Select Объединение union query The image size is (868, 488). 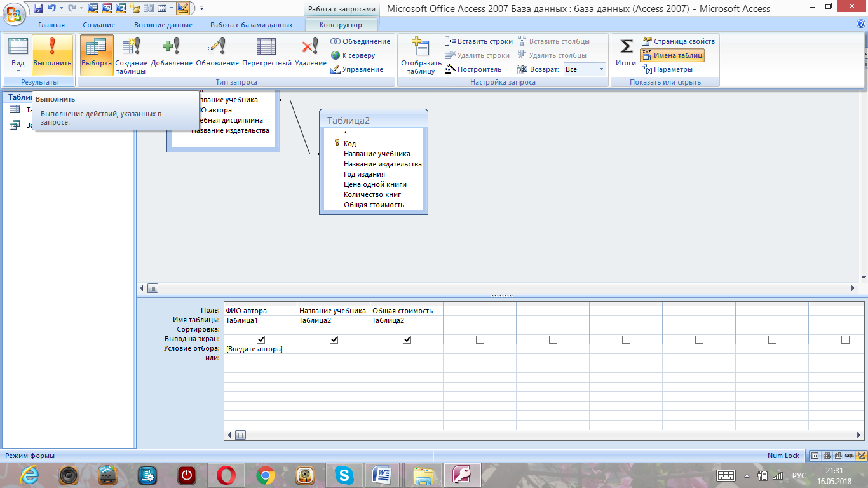(360, 41)
